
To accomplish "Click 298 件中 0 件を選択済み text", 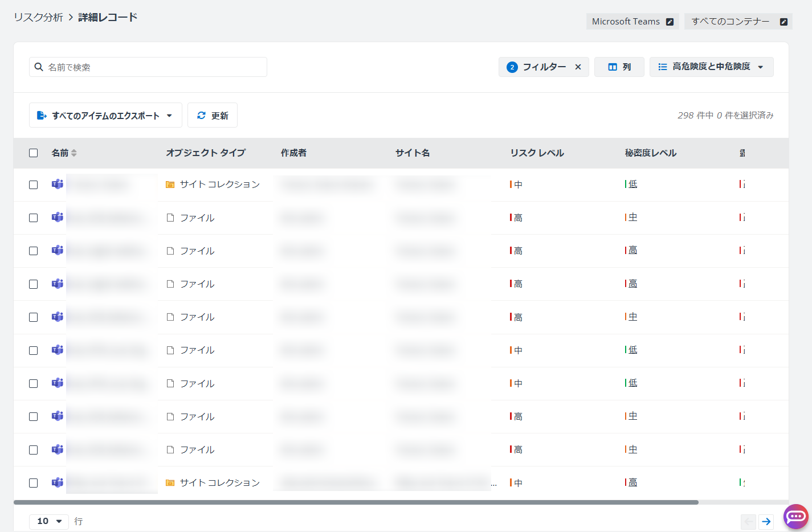I will [x=725, y=115].
